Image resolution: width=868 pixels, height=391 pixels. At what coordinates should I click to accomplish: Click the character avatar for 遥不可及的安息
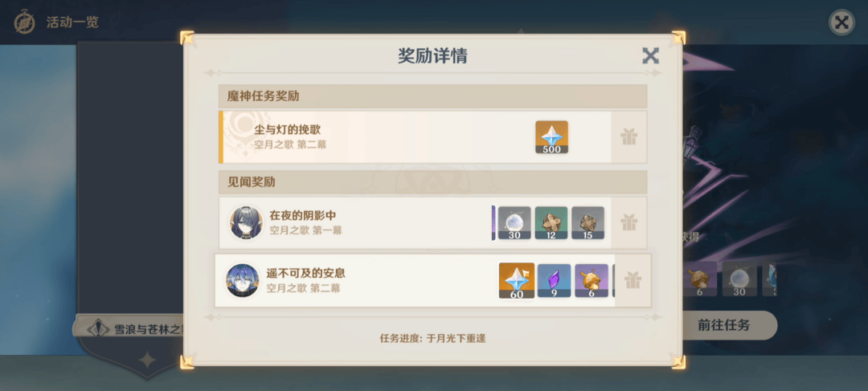coord(242,280)
